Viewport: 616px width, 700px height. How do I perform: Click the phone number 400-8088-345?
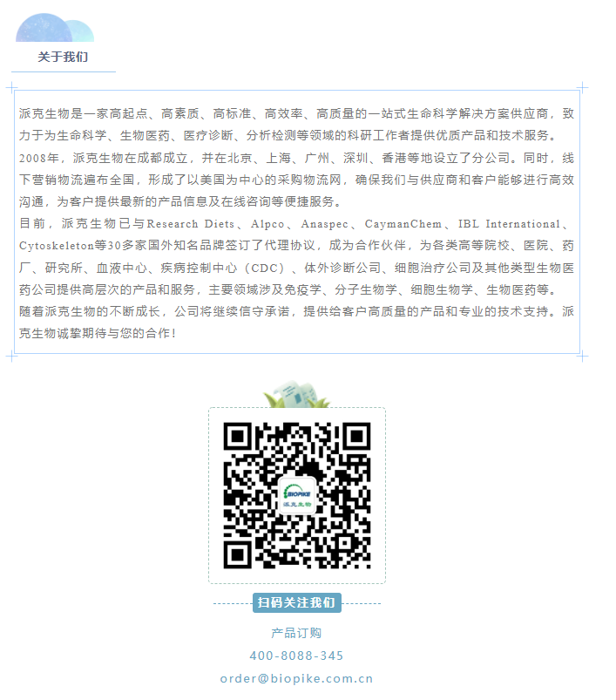coord(296,656)
